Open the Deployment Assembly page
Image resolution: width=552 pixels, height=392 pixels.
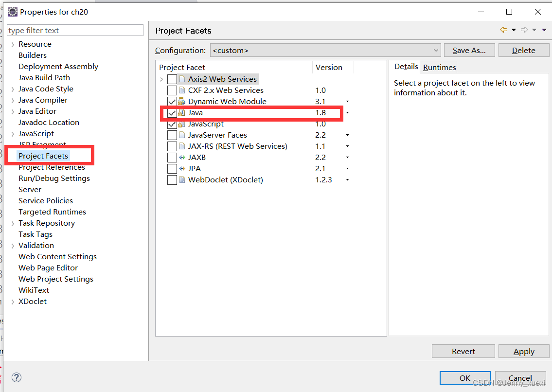[x=58, y=66]
